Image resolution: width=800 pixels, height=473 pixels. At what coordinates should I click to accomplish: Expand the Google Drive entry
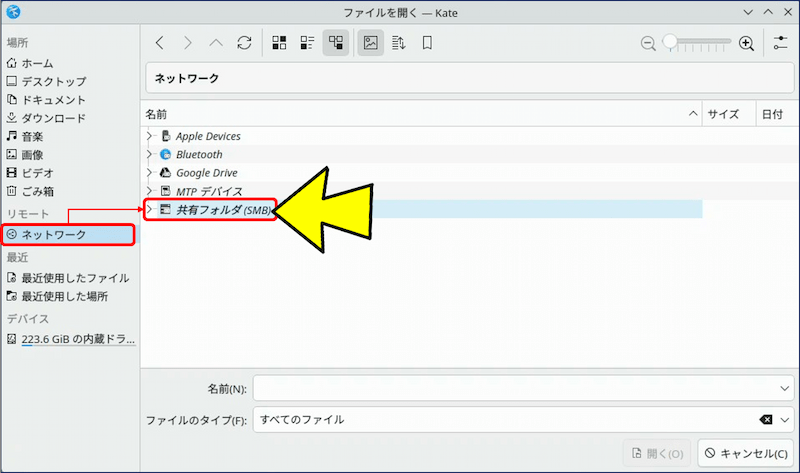coord(149,172)
